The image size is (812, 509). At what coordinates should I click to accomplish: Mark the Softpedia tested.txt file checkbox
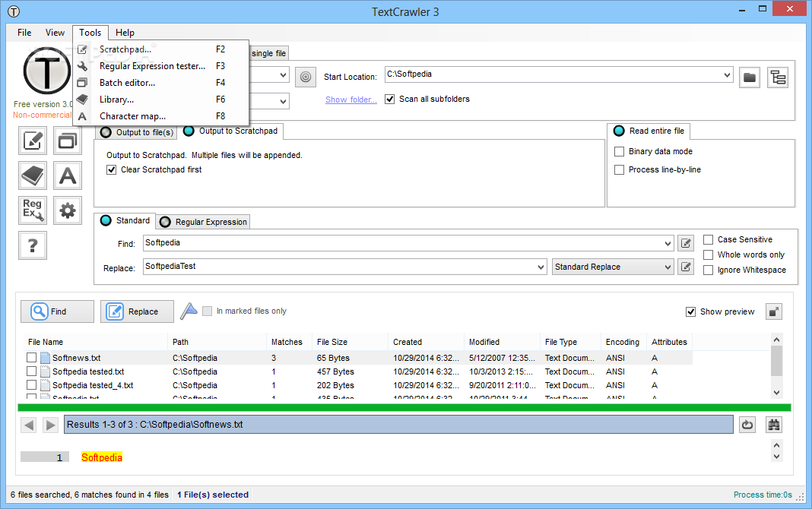tap(32, 371)
